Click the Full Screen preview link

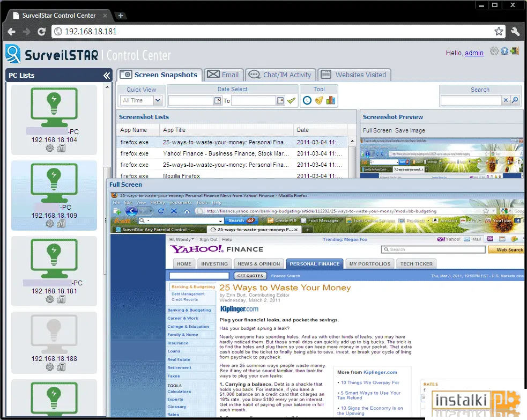(x=377, y=130)
